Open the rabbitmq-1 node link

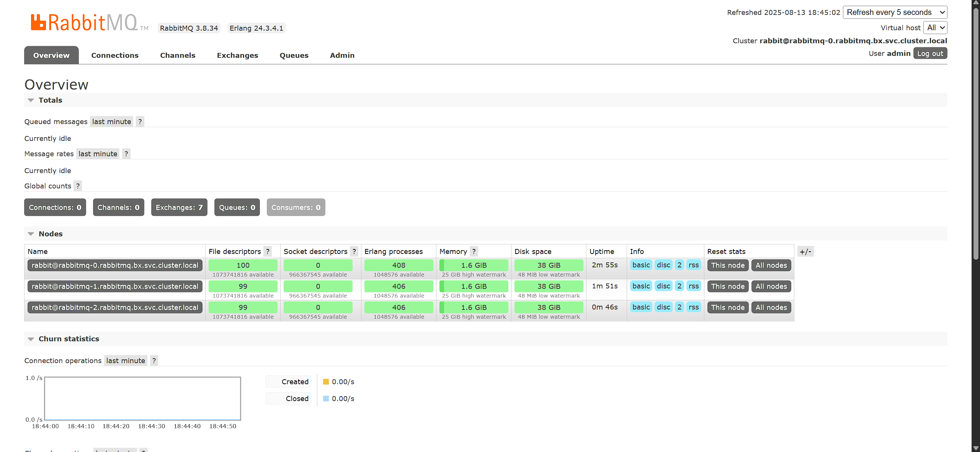point(115,287)
